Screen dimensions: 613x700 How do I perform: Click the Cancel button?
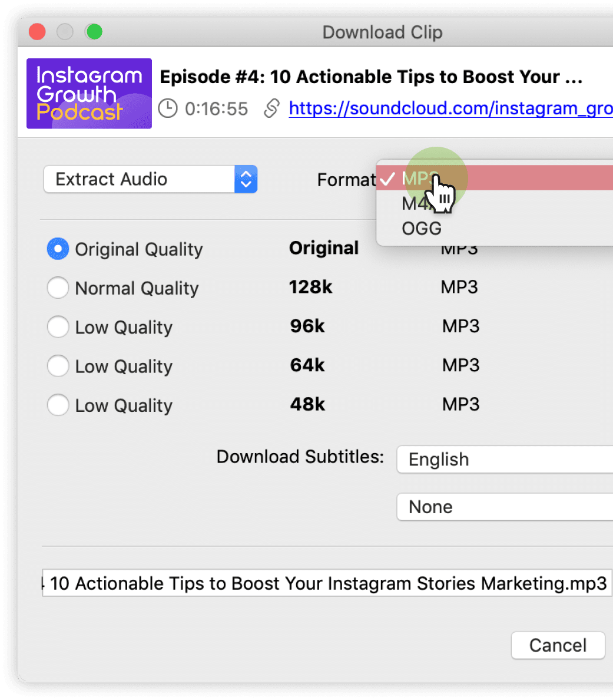pos(558,645)
